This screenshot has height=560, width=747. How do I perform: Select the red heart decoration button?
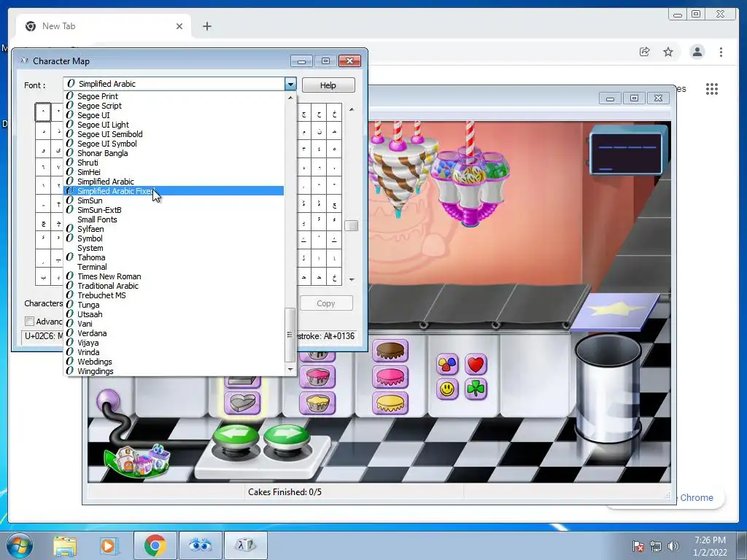(476, 365)
